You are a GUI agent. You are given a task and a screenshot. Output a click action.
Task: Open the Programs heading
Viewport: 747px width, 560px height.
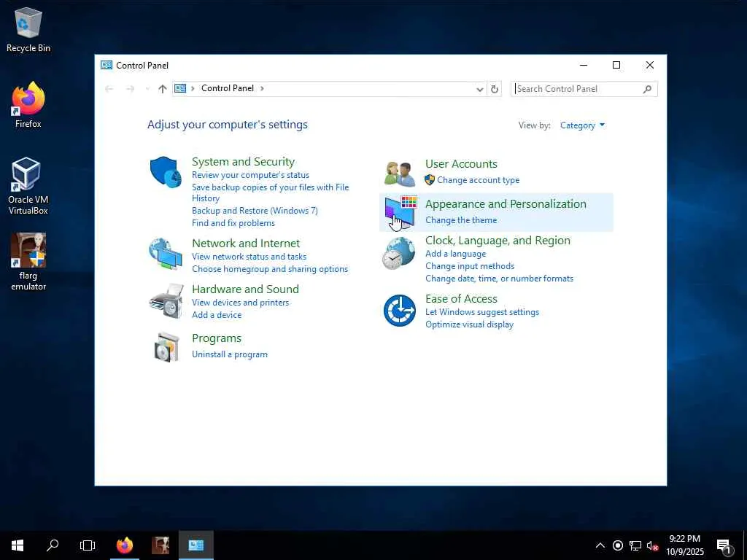pos(216,338)
